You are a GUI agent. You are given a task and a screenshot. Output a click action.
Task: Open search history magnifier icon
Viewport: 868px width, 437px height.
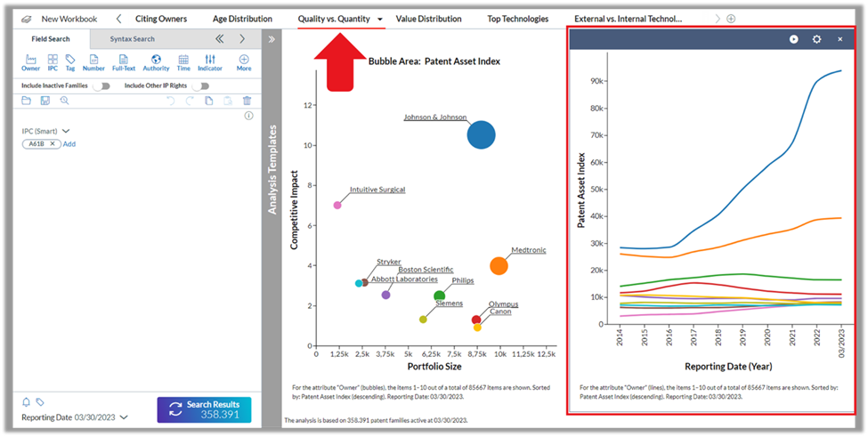(x=64, y=101)
